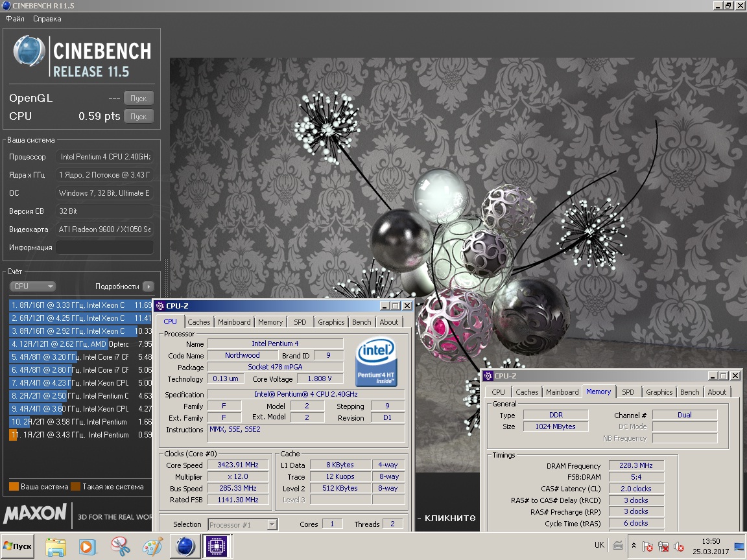The height and width of the screenshot is (560, 747).
Task: Switch to Mainboard tab in right CPU-Z window
Action: point(562,392)
